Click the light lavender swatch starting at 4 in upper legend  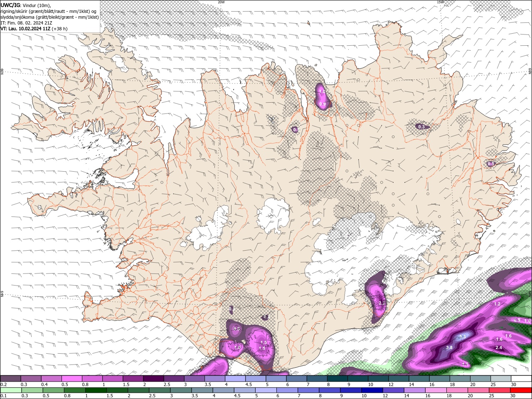point(235,379)
